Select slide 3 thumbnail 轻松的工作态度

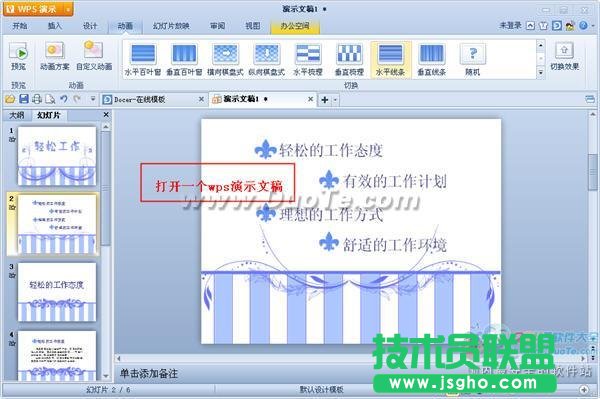[x=57, y=292]
